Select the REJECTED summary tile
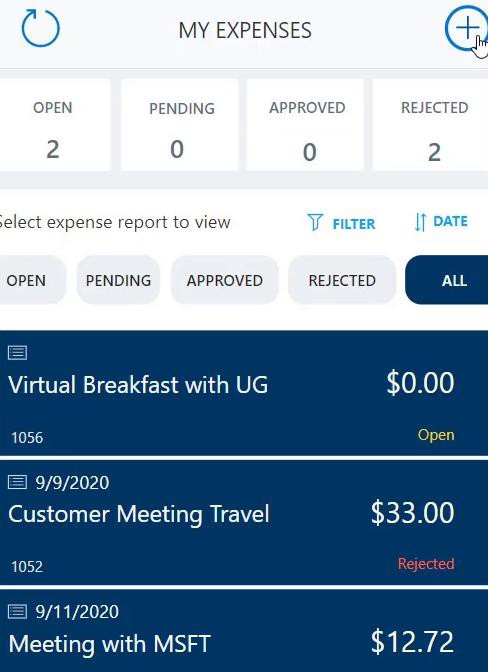Viewport: 488px width, 672px height. click(431, 125)
